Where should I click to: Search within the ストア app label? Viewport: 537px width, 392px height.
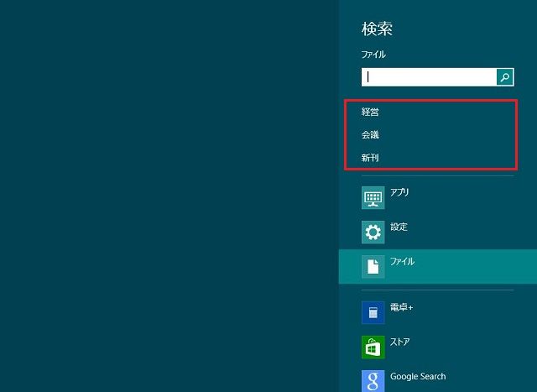pyautogui.click(x=400, y=342)
